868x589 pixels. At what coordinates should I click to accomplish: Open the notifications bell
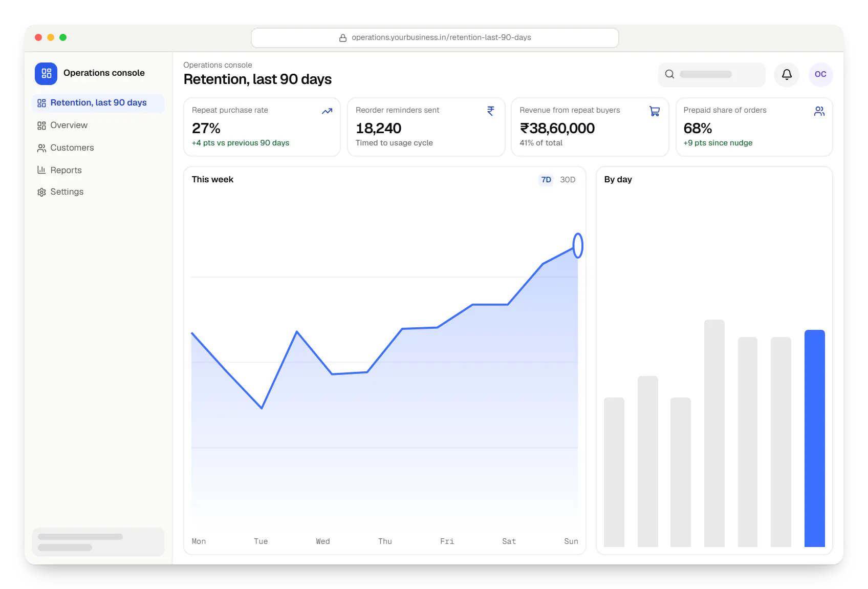(x=787, y=74)
